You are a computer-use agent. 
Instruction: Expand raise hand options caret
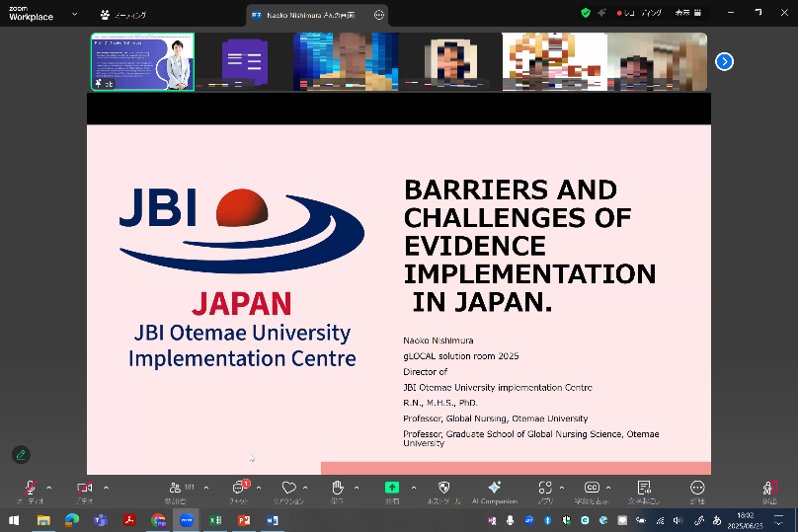coord(357,488)
